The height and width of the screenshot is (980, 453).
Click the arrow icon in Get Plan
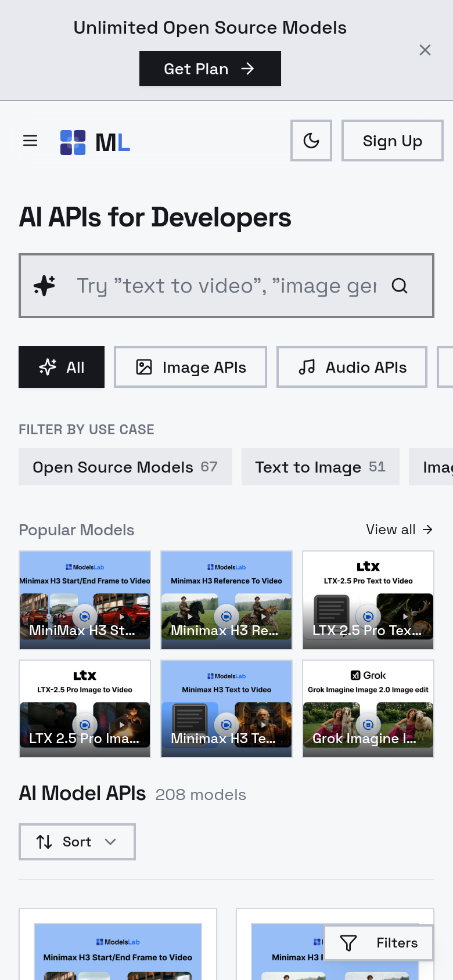(247, 69)
